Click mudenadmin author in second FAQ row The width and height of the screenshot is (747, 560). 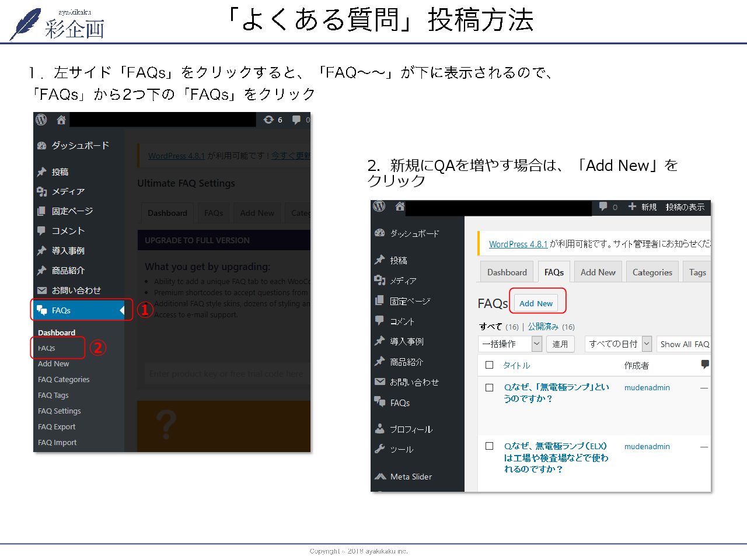pos(647,446)
